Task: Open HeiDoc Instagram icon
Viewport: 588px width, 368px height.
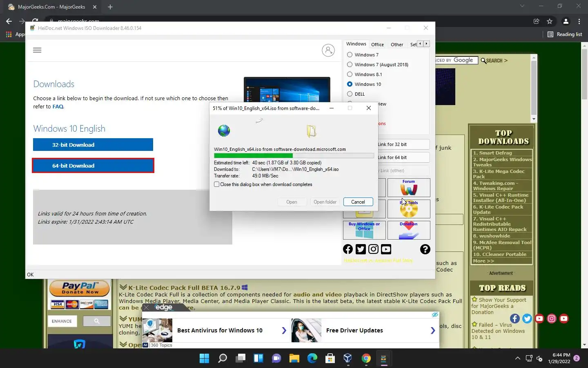Action: pyautogui.click(x=373, y=249)
